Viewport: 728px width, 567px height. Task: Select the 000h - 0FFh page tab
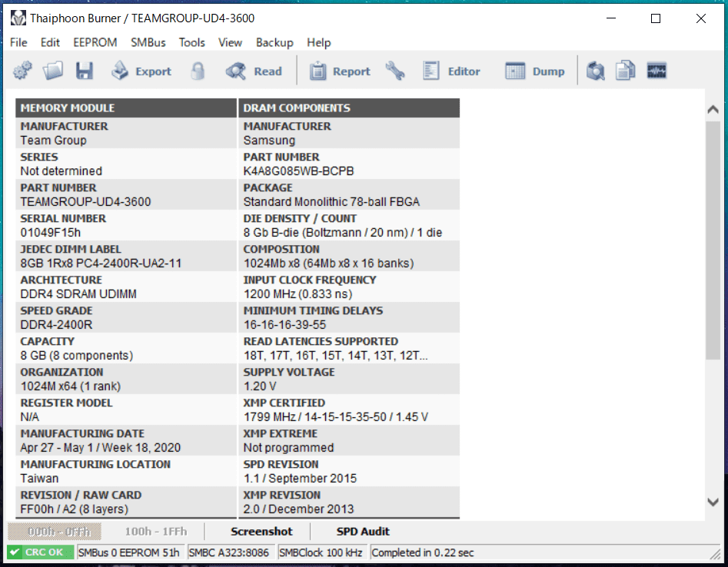(55, 531)
